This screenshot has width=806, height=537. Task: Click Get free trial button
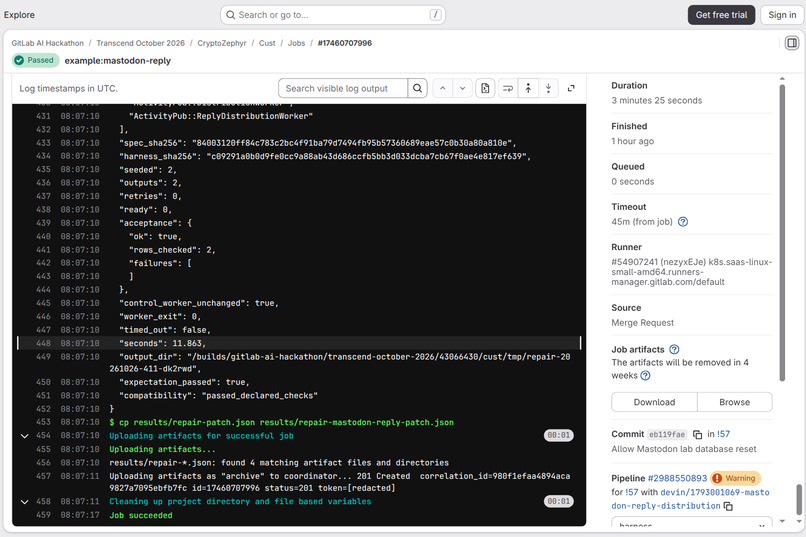[x=721, y=15]
